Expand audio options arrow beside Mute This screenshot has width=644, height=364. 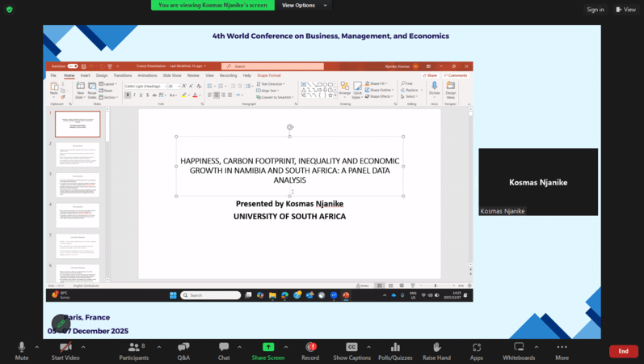click(x=37, y=346)
